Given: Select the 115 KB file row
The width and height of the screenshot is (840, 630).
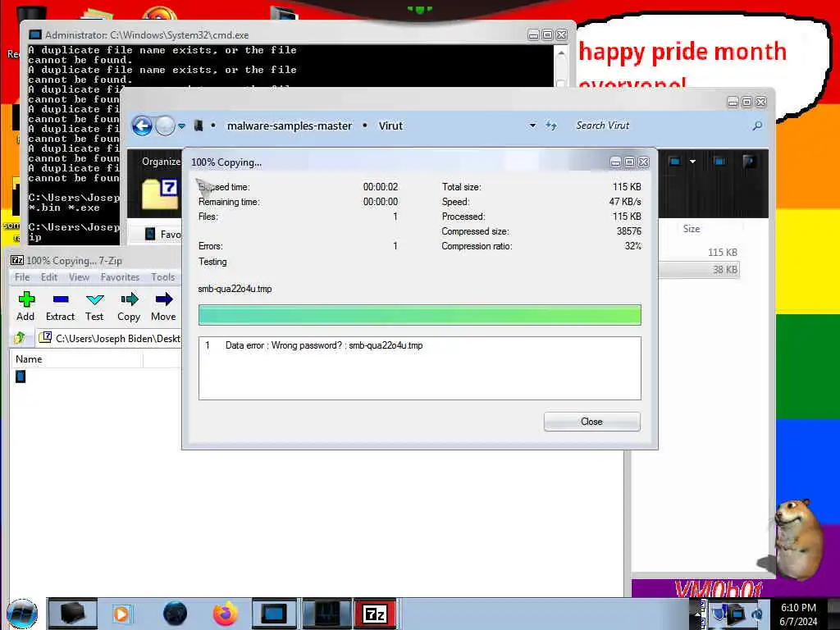Looking at the screenshot, I should [699, 253].
